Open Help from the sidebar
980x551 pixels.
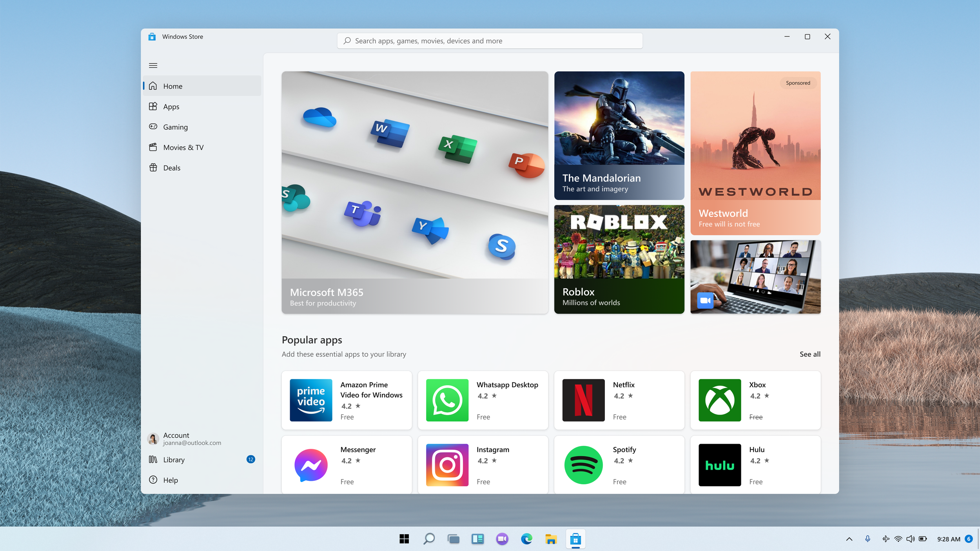(170, 480)
